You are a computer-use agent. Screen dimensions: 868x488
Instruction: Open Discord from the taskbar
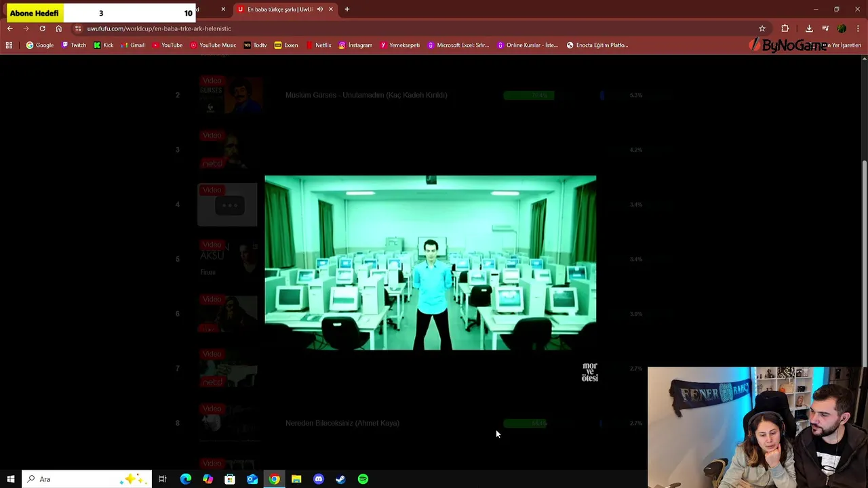(319, 479)
